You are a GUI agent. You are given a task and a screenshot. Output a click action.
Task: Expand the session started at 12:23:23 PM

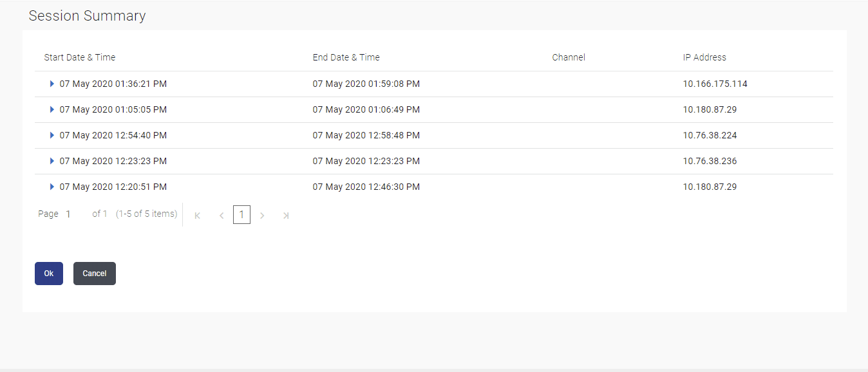click(52, 161)
